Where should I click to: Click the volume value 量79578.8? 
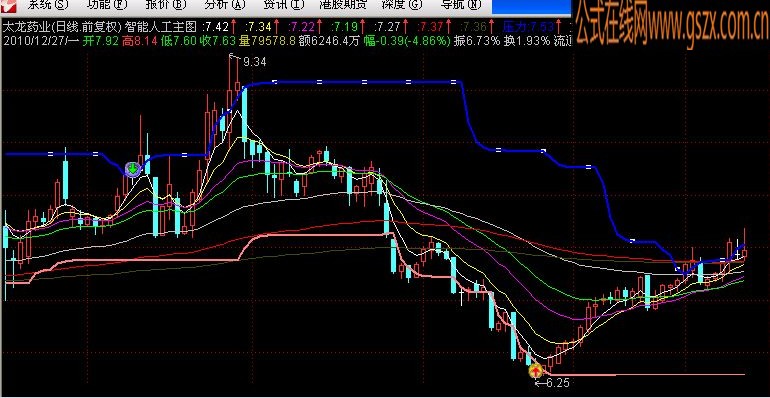coord(268,41)
